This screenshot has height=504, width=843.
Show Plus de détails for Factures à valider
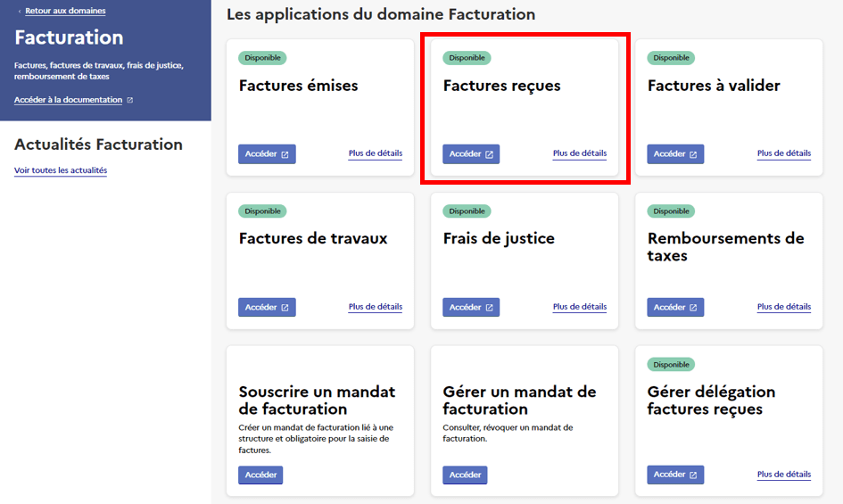click(x=783, y=153)
